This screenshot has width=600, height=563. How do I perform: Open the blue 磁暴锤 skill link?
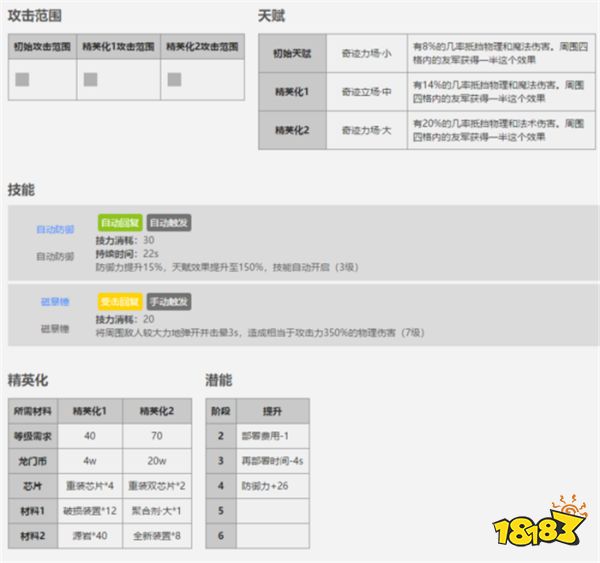pyautogui.click(x=55, y=301)
